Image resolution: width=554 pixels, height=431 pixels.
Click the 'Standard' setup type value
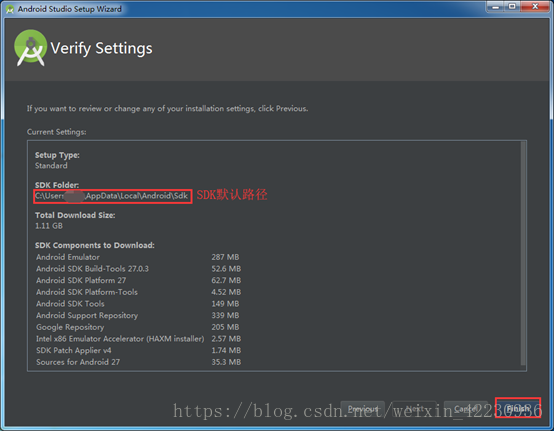[51, 166]
